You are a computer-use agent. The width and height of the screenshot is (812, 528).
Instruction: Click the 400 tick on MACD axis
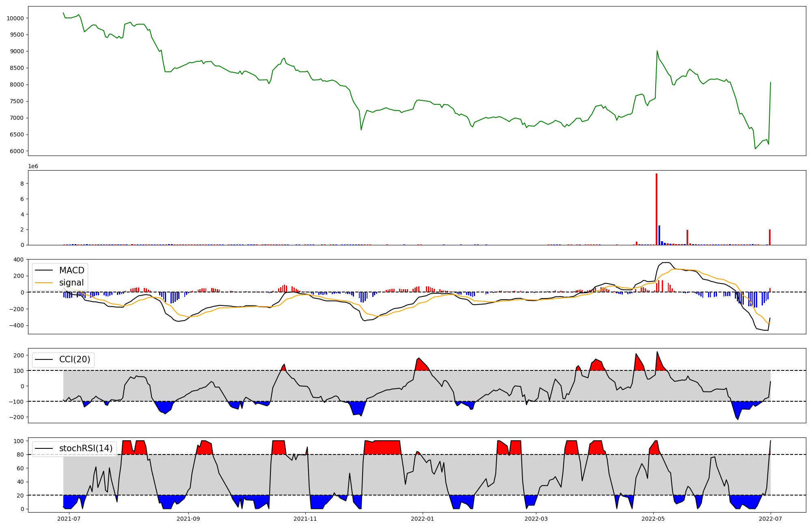pos(18,260)
